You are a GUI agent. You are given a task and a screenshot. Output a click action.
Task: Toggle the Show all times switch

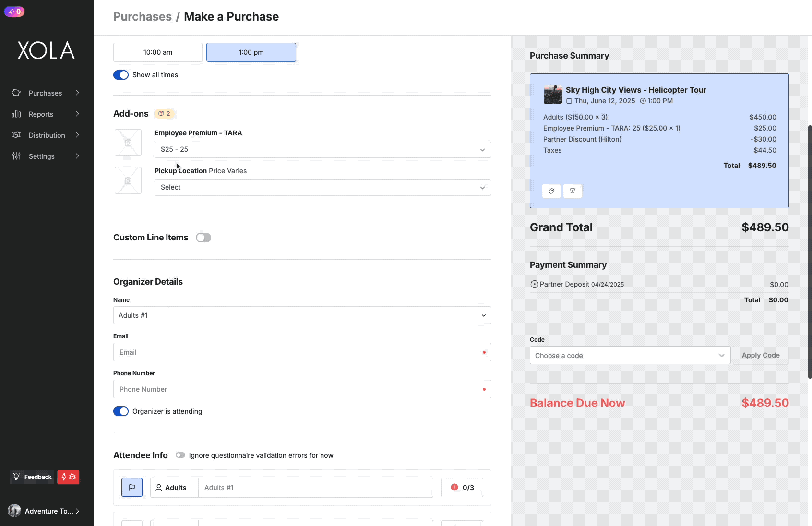(x=121, y=75)
